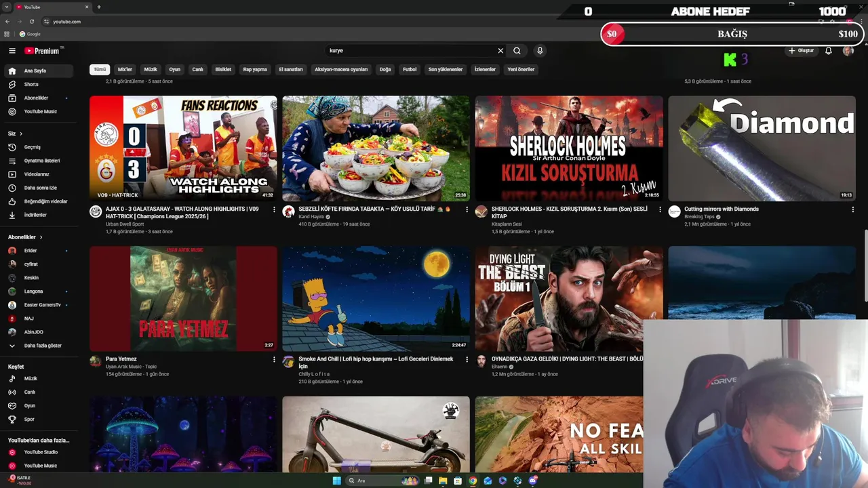Open File Explorer on taskbar

[443, 481]
